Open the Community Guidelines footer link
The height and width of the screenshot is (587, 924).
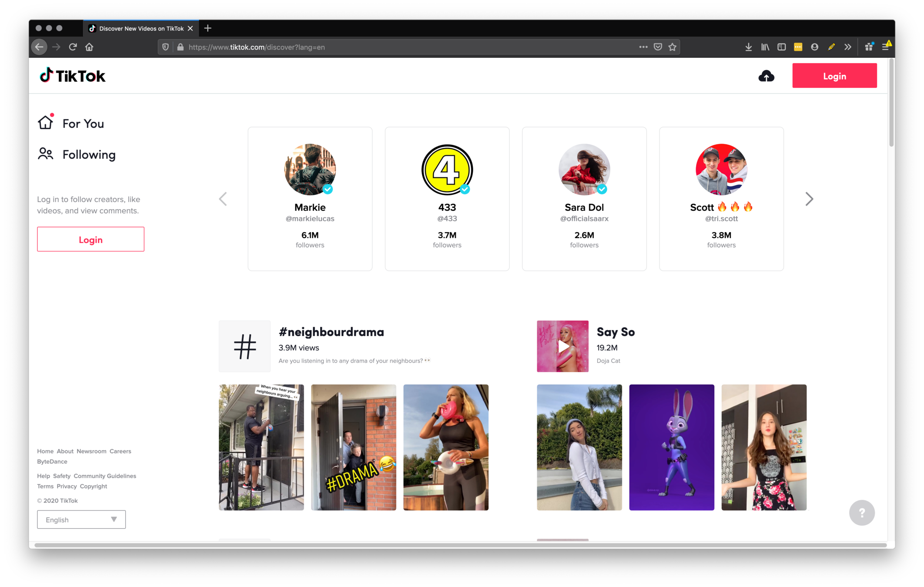105,476
